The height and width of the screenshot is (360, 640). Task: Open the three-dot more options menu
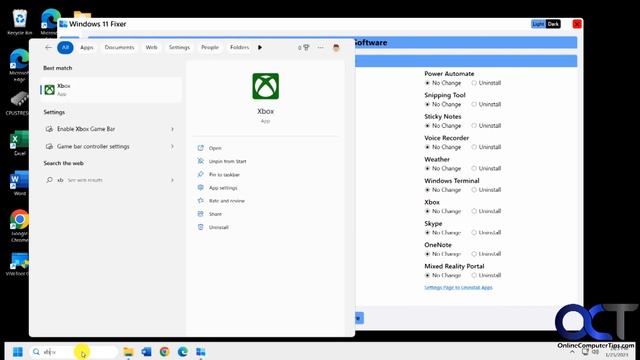[320, 48]
